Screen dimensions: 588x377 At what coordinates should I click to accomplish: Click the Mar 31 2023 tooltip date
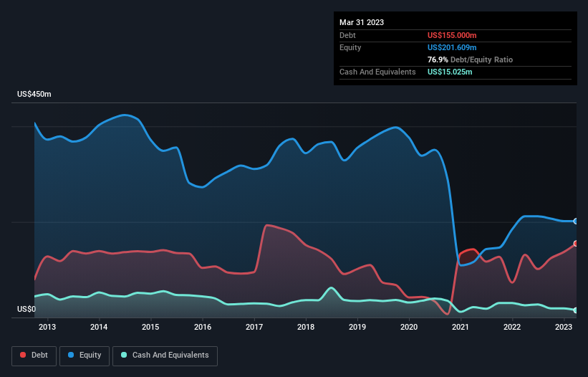[x=362, y=22]
